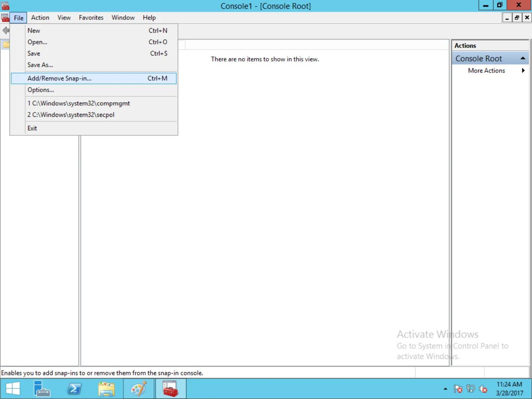Click the MMC toolbox taskbar icon

[x=170, y=389]
